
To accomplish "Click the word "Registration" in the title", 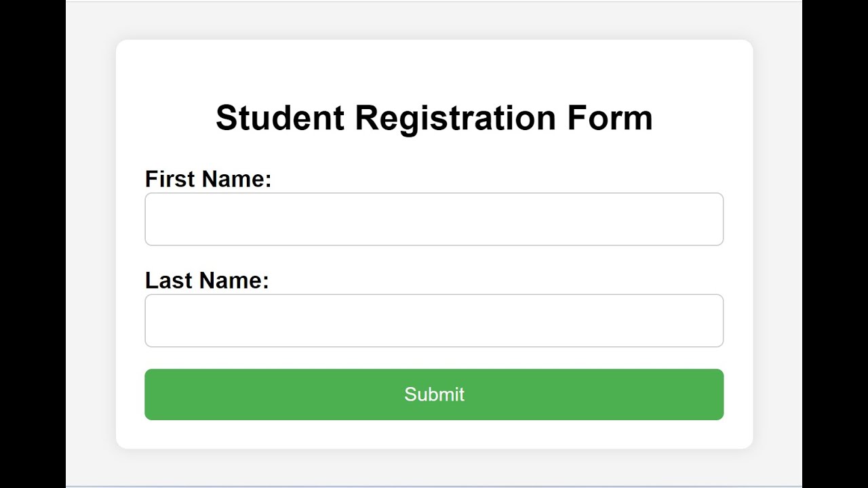I will tap(455, 117).
